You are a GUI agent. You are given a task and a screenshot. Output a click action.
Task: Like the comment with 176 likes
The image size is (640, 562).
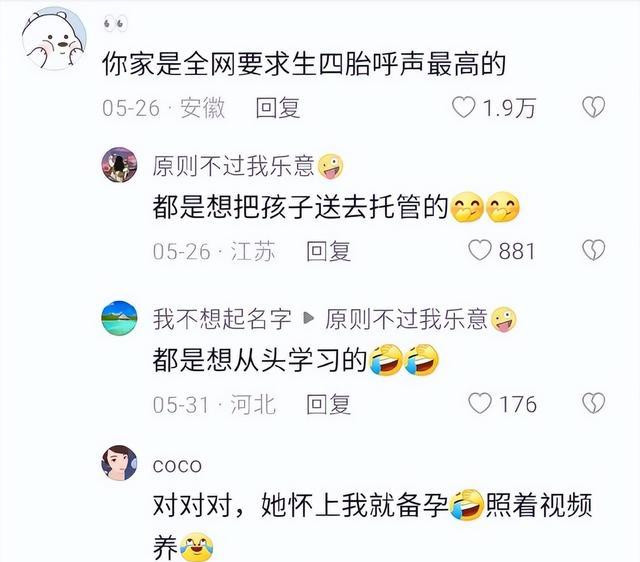pos(480,404)
